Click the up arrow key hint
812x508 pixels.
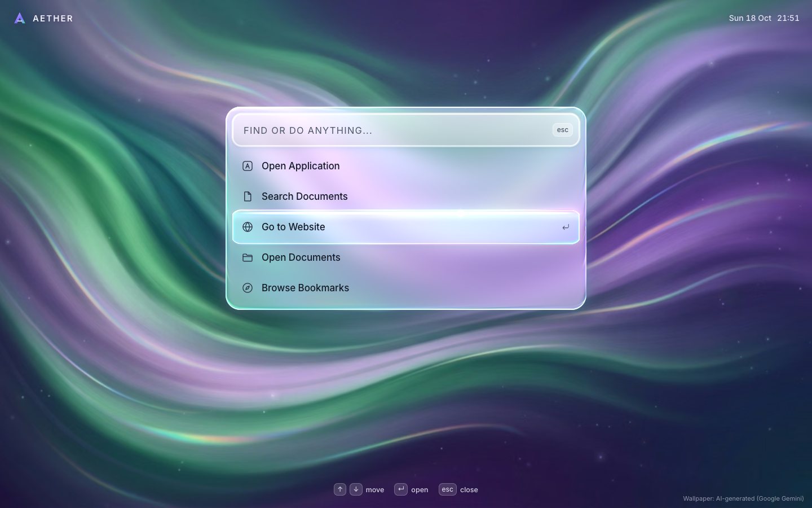click(x=340, y=489)
